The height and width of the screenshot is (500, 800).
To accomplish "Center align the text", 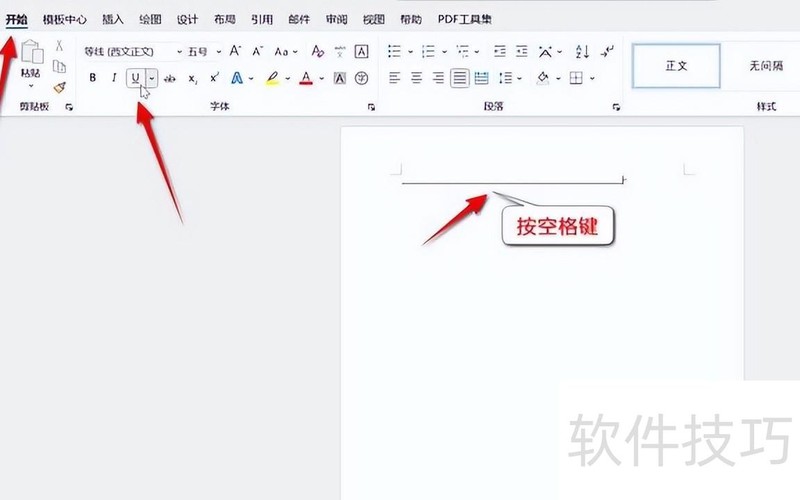I will (x=416, y=78).
